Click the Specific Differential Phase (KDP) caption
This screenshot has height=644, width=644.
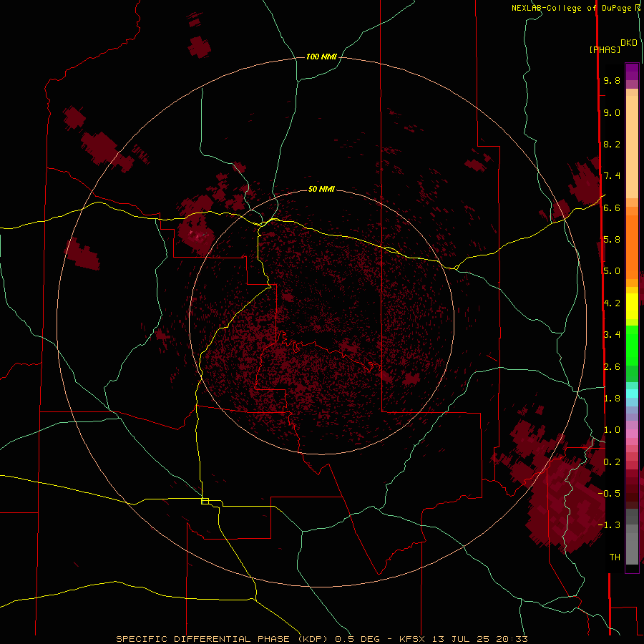point(223,639)
